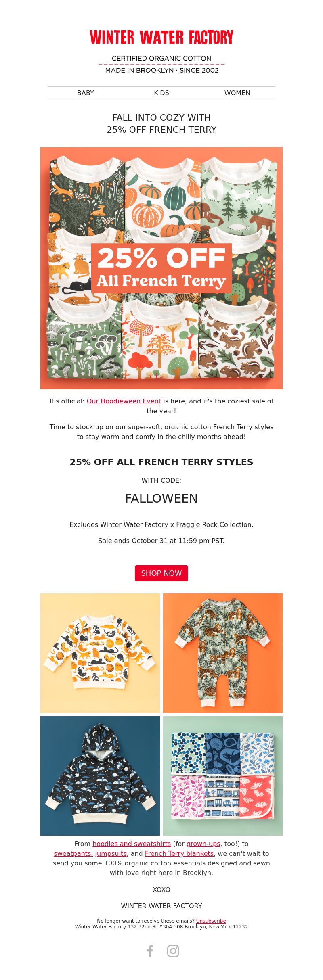Open the cat print sweatshirt image
The height and width of the screenshot is (980, 323).
tap(100, 653)
